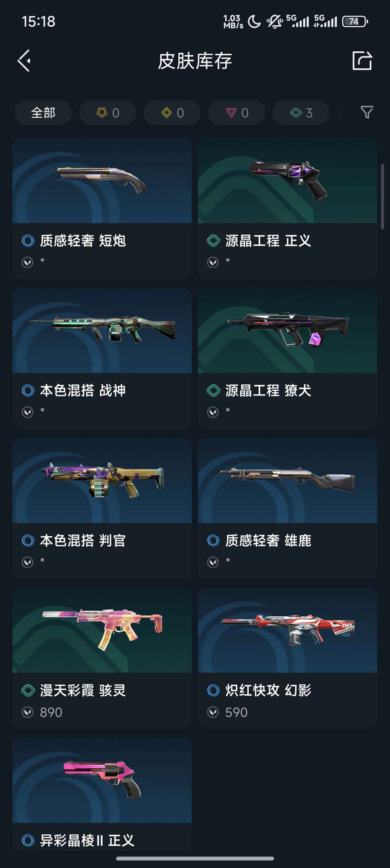Screen dimensions: 390x868
Task: Click the vertical scrollbar on right edge
Action: pyautogui.click(x=382, y=196)
